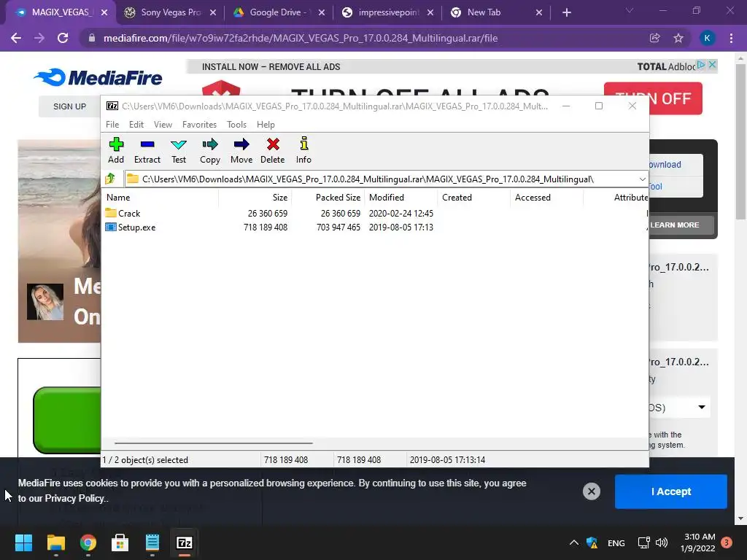Open the Tools menu
The height and width of the screenshot is (560, 747).
tap(237, 124)
